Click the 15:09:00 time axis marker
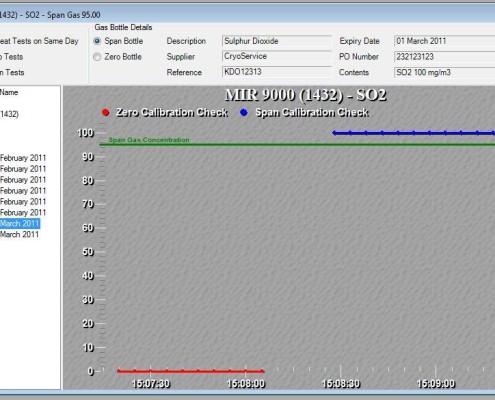Viewport: 495px width, 400px height. tap(436, 384)
